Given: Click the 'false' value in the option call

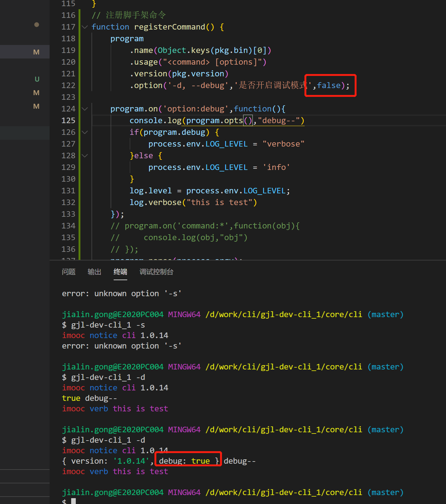Looking at the screenshot, I should pos(329,86).
